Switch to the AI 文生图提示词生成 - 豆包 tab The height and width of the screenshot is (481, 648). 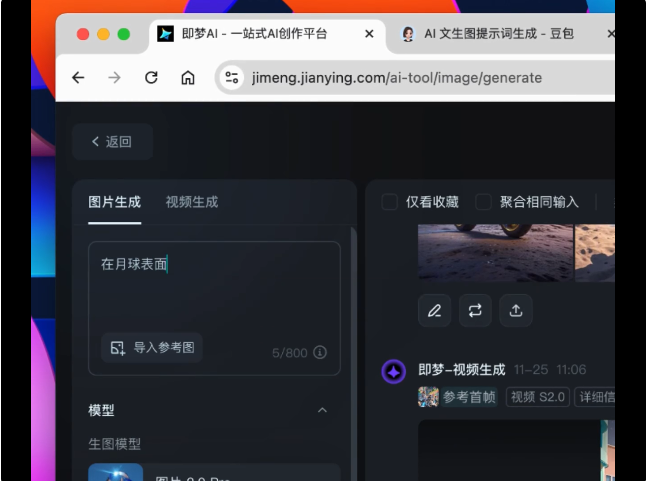pos(499,34)
